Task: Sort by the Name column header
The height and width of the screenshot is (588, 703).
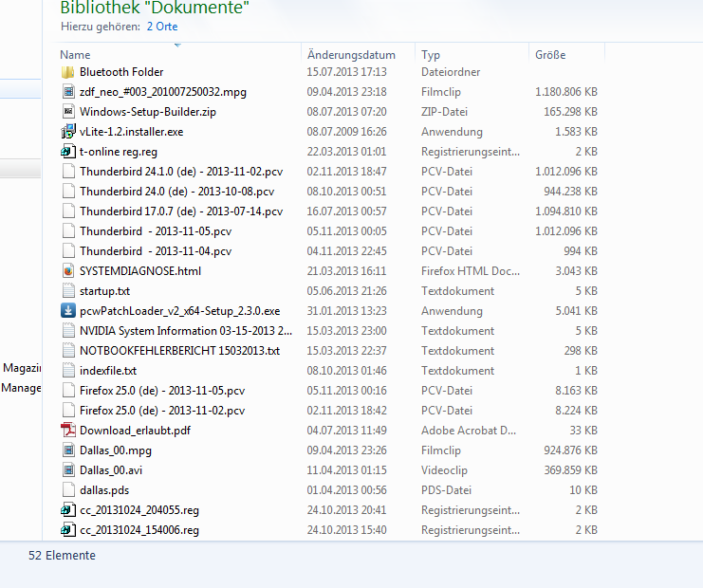Action: click(x=75, y=55)
